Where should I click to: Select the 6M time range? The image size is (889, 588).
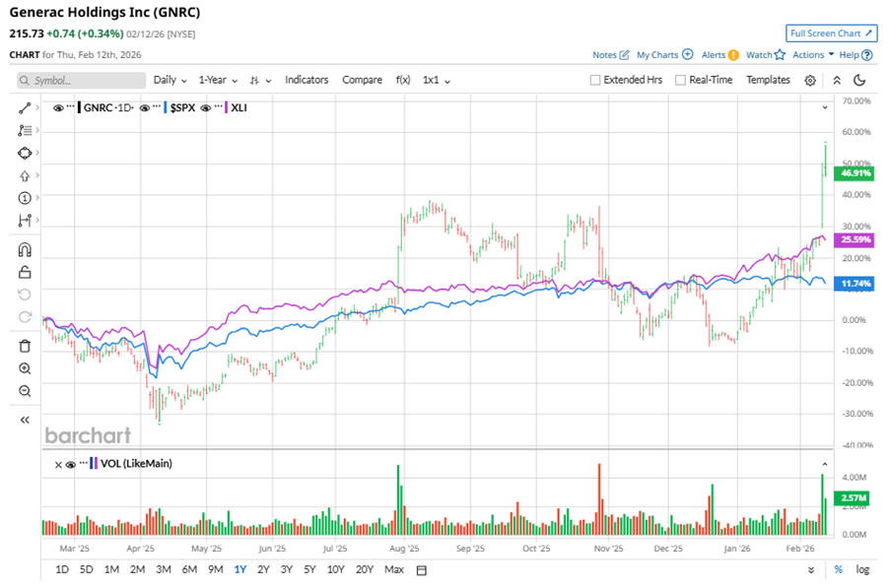[x=189, y=569]
